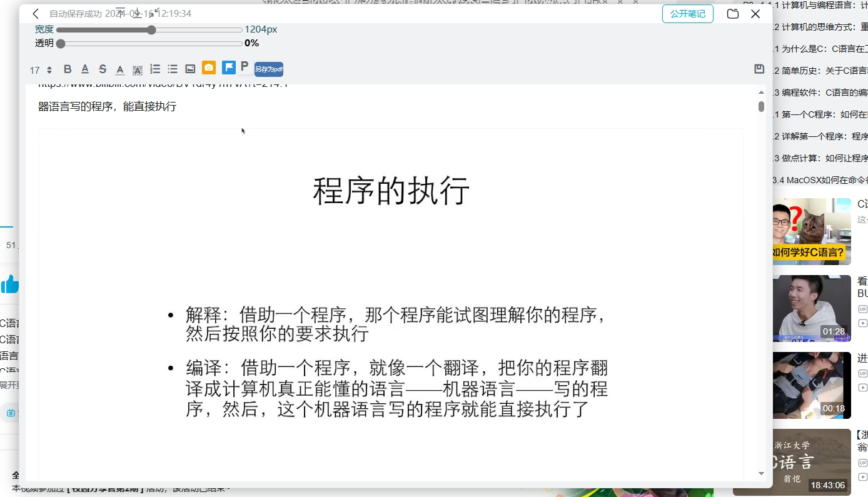Insert a bulleted list
Screen dimensions: 868x497
(173, 69)
